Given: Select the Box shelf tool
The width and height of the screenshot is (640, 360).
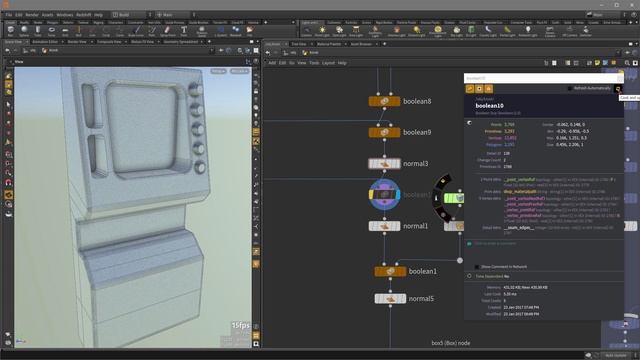Looking at the screenshot, I should click(11, 31).
